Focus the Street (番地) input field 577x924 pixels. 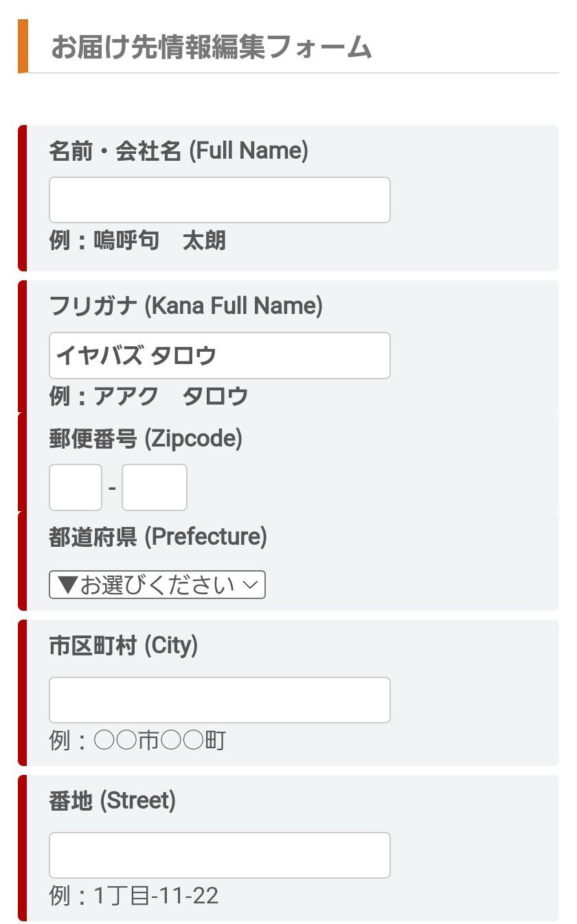(219, 855)
